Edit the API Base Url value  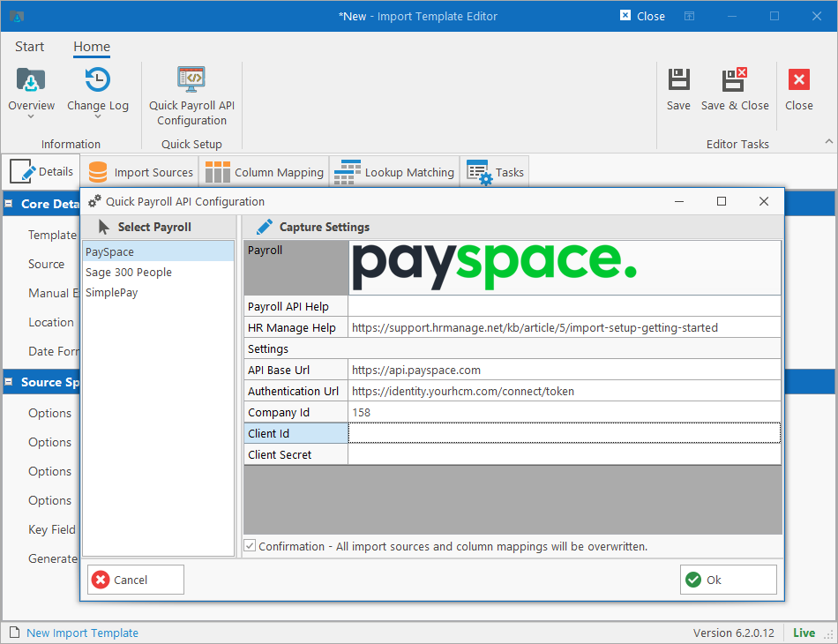click(564, 370)
